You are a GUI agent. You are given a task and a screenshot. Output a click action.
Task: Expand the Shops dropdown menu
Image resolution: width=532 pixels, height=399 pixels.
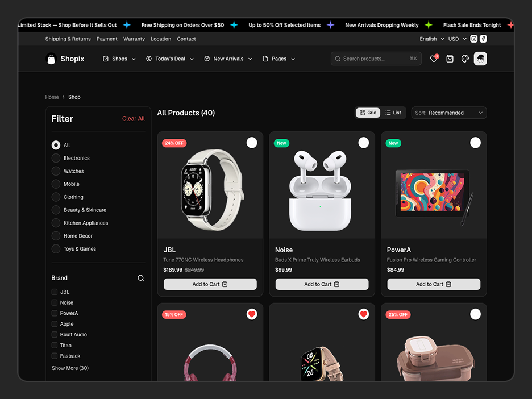click(119, 59)
